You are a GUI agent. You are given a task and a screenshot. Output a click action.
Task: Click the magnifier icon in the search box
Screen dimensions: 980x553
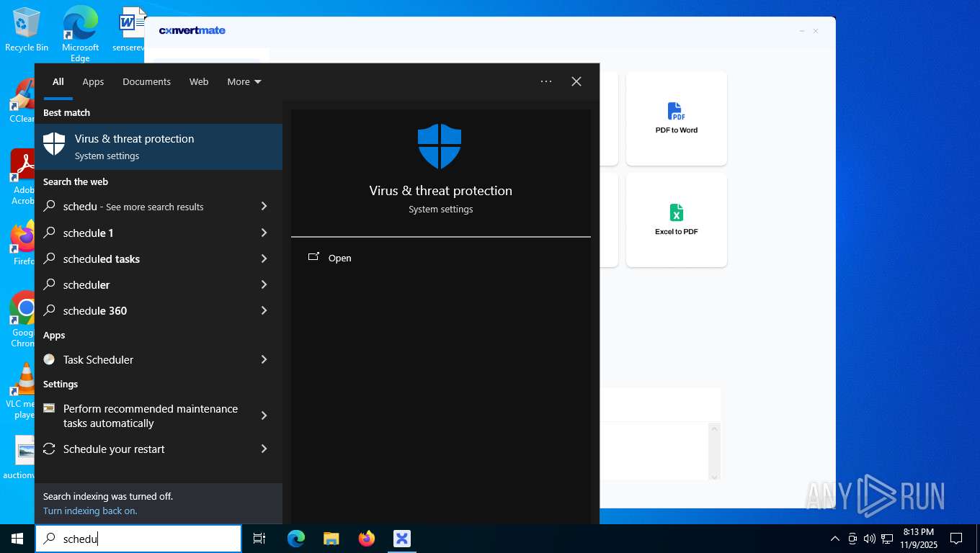[x=50, y=539]
